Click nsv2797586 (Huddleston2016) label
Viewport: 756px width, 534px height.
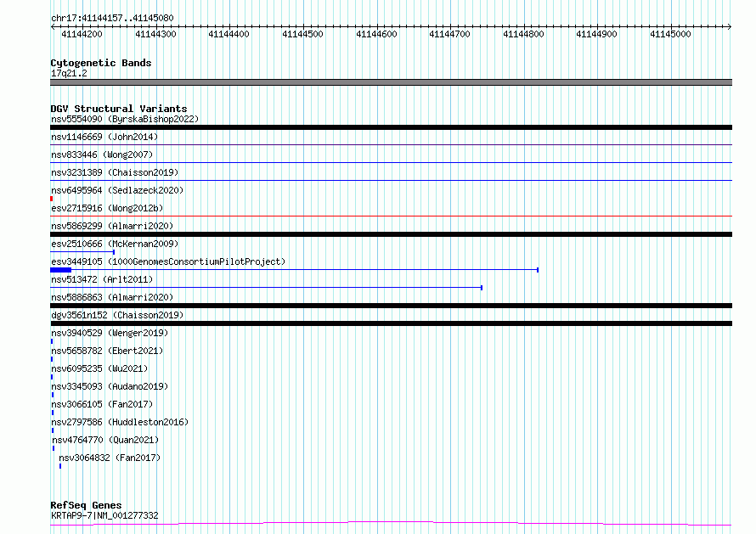pos(120,422)
